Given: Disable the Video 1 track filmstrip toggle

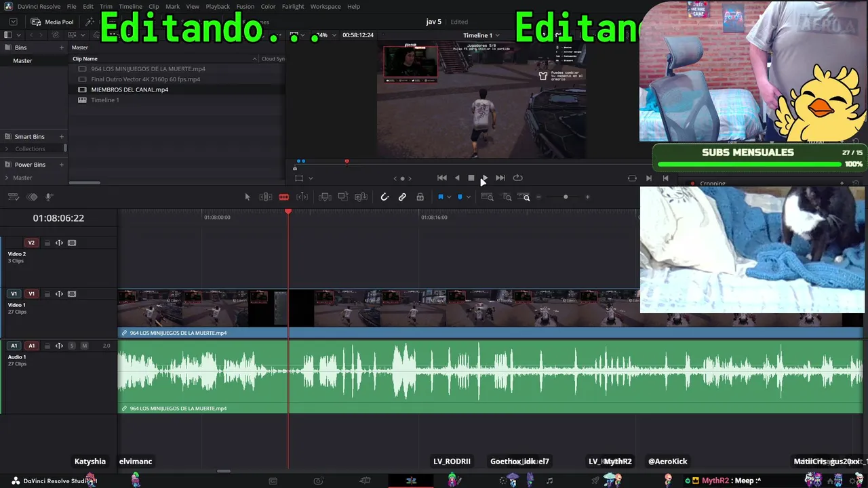Looking at the screenshot, I should click(72, 294).
